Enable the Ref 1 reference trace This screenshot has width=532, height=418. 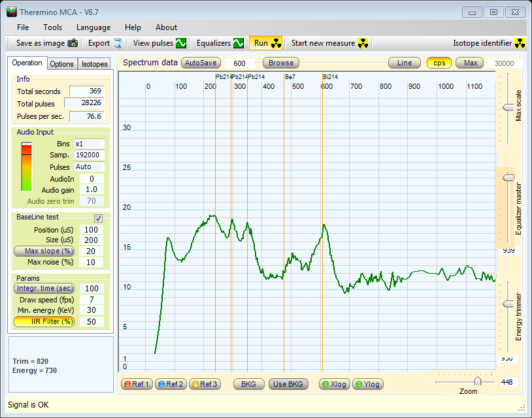coord(137,384)
